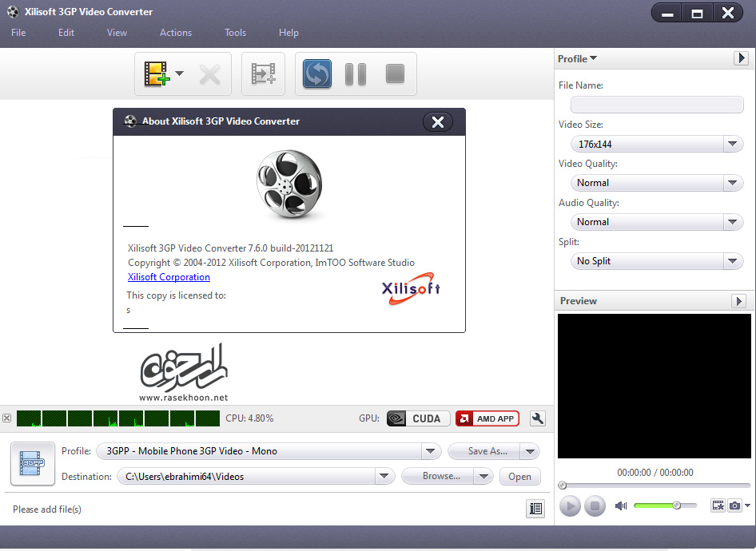Screen dimensions: 756x551
Task: Start conversion with the blue Convert icon
Action: tap(317, 73)
